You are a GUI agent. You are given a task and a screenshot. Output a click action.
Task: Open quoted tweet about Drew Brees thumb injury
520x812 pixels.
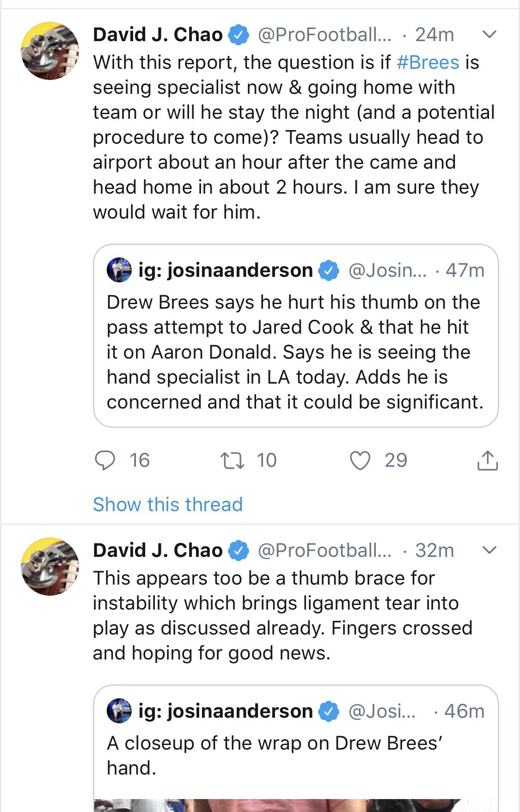point(296,336)
